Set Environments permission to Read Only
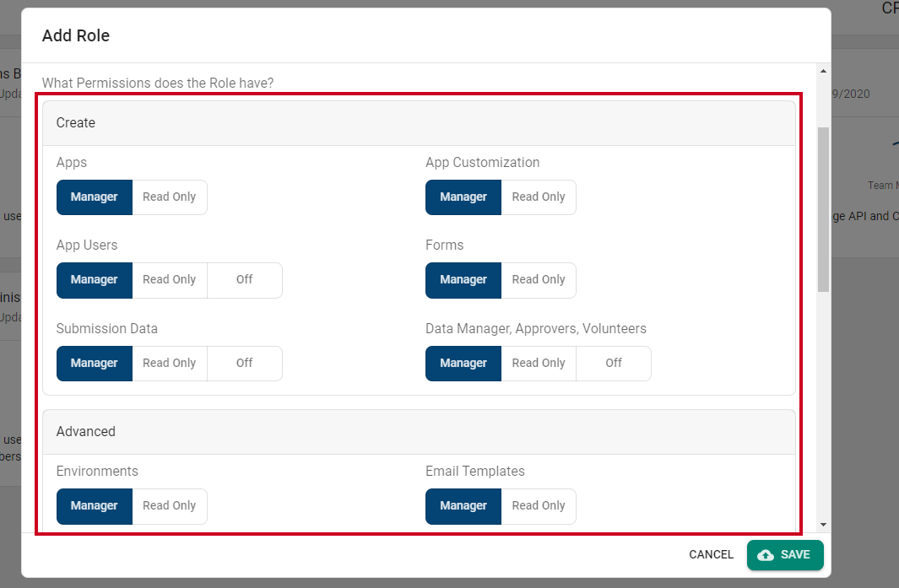 169,506
